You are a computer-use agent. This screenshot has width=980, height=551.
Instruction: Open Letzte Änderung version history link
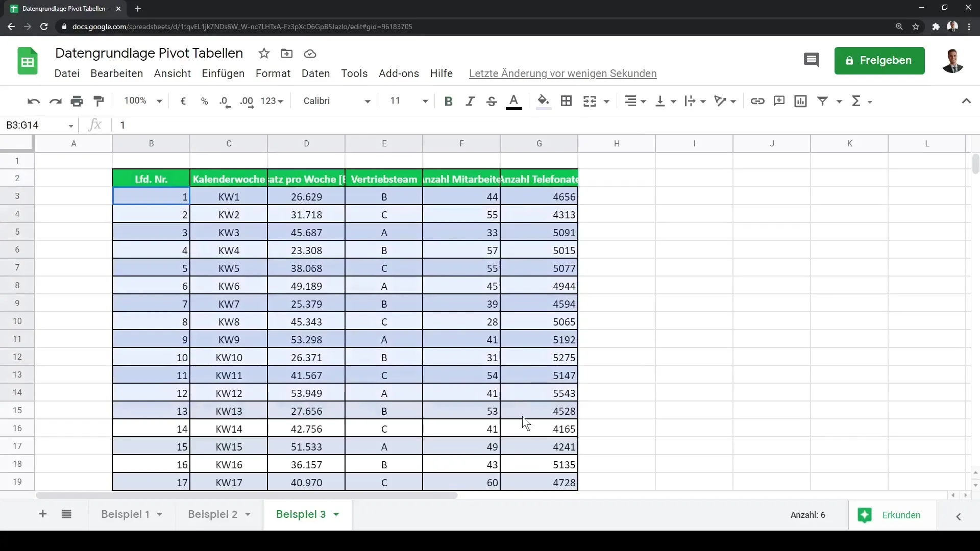[562, 73]
